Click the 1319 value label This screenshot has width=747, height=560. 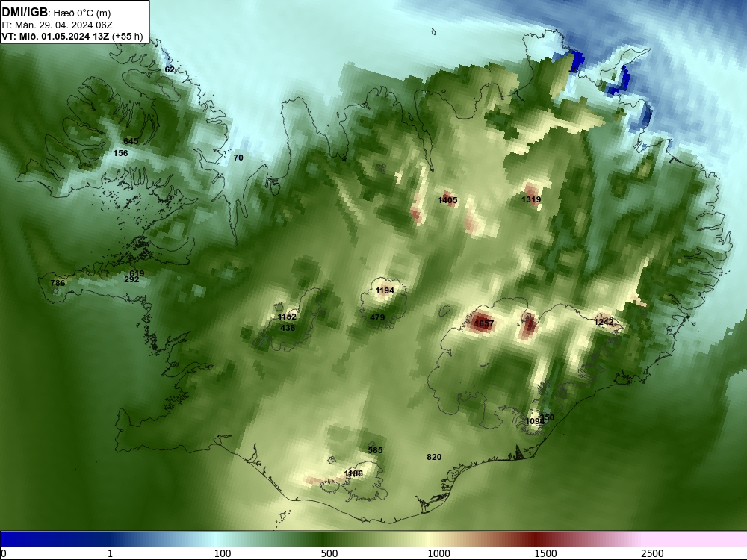pyautogui.click(x=530, y=199)
